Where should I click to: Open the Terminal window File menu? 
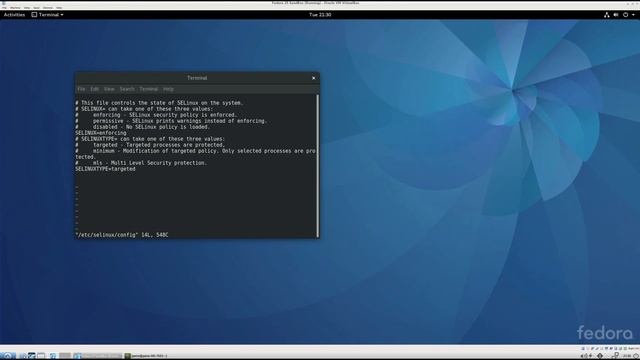click(81, 89)
